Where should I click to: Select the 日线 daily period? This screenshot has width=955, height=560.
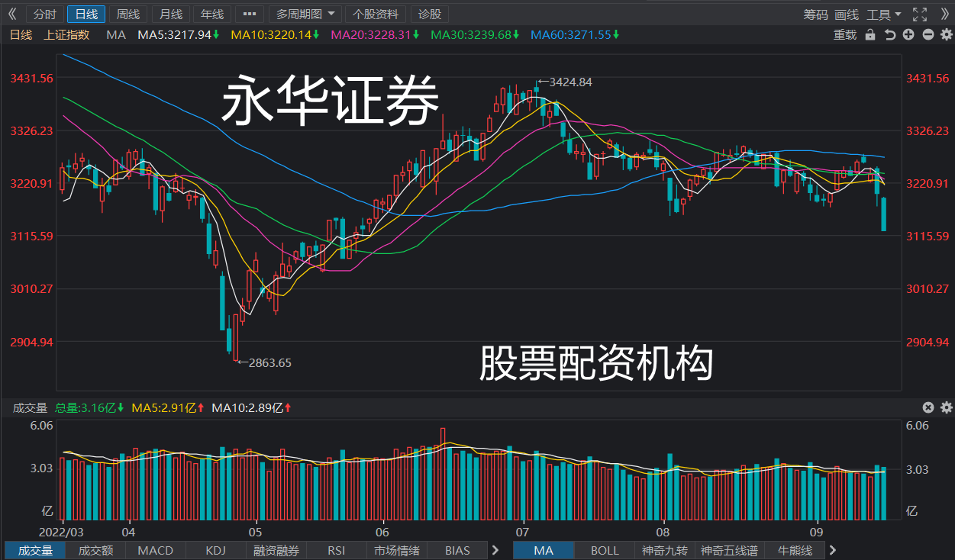coord(86,14)
